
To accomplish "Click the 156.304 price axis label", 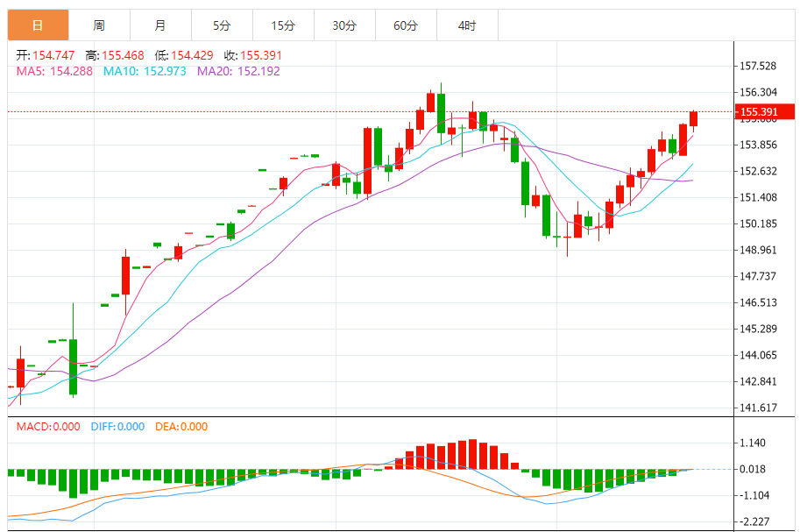I will [758, 92].
